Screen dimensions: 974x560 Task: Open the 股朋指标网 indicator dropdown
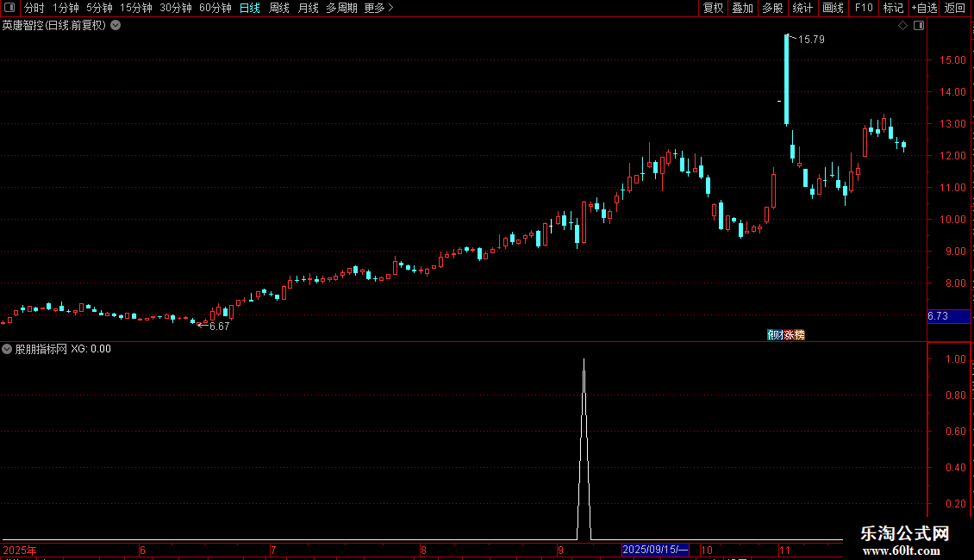[7, 349]
